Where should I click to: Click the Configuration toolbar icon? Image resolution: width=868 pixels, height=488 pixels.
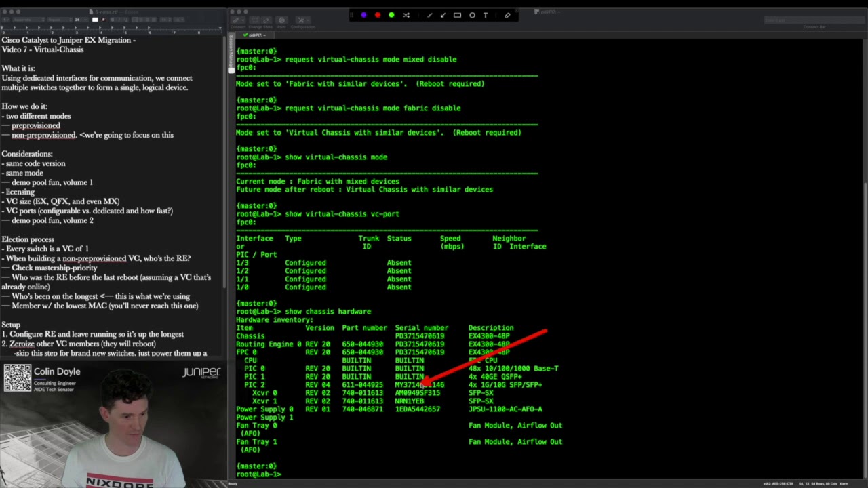click(x=301, y=20)
